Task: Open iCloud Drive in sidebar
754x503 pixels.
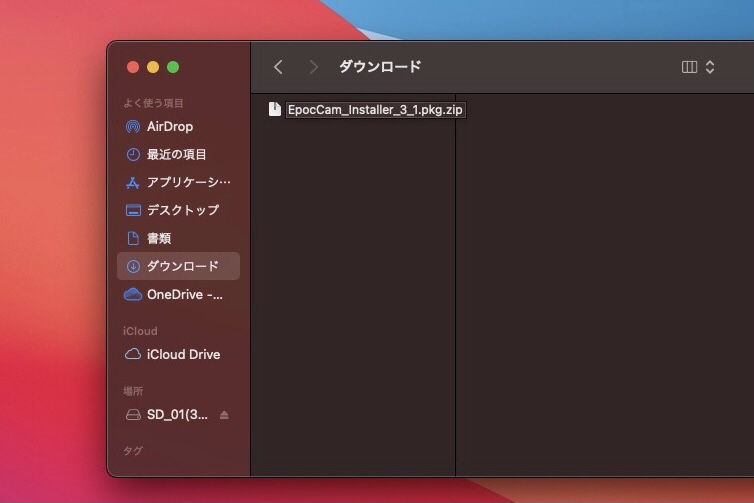Action: coord(178,354)
